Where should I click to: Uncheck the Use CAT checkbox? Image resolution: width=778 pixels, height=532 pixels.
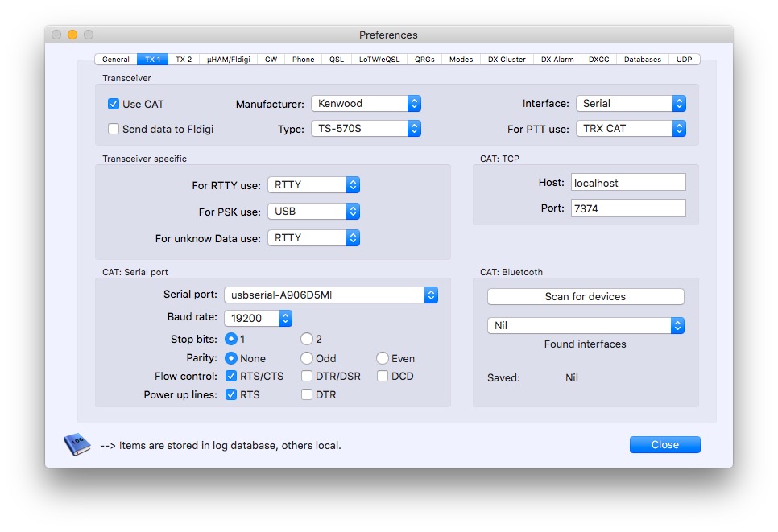click(114, 104)
